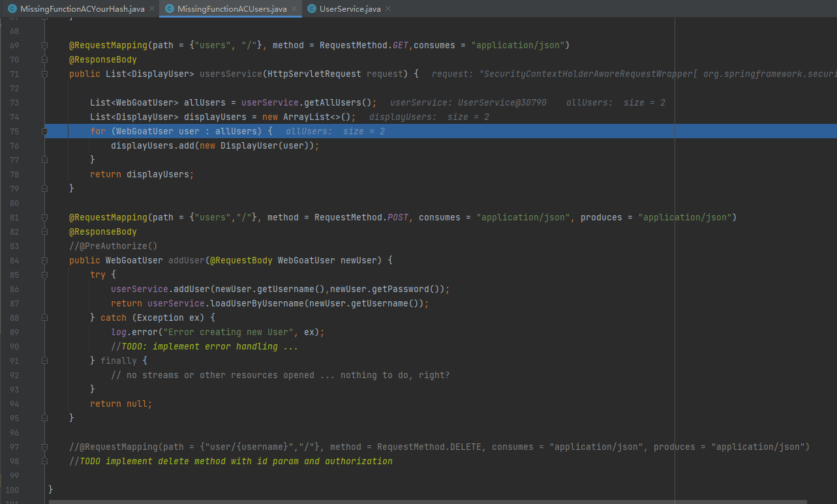This screenshot has height=504, width=837.
Task: Collapse the comment fold on line 97
Action: (x=44, y=447)
